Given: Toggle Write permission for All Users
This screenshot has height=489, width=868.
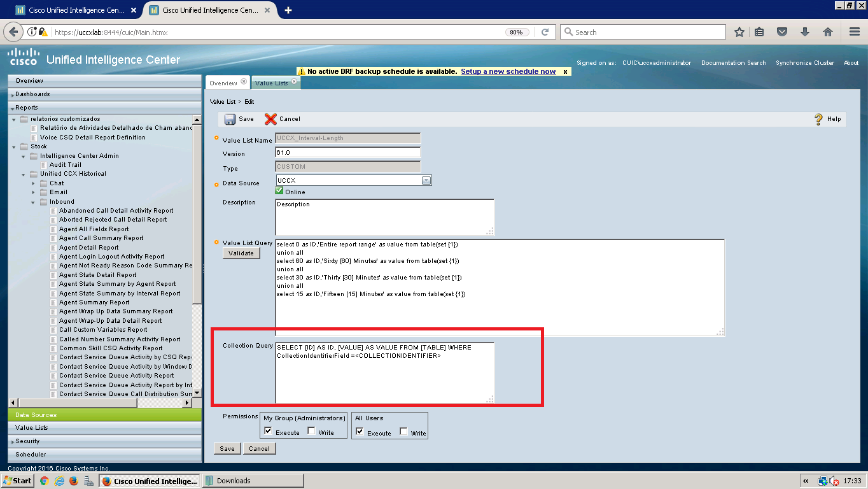Looking at the screenshot, I should pyautogui.click(x=403, y=432).
